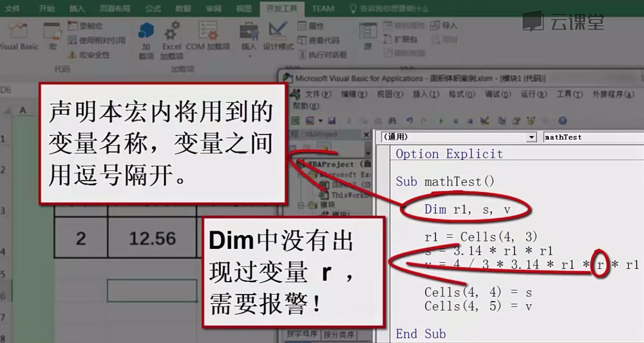Viewport: 644px width, 343px height.
Task: Open the mathTest procedure combo box
Action: [x=593, y=137]
